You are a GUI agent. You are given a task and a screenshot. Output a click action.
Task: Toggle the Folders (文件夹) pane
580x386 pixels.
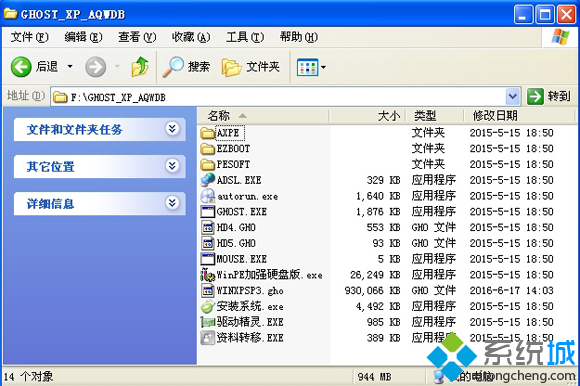point(250,67)
